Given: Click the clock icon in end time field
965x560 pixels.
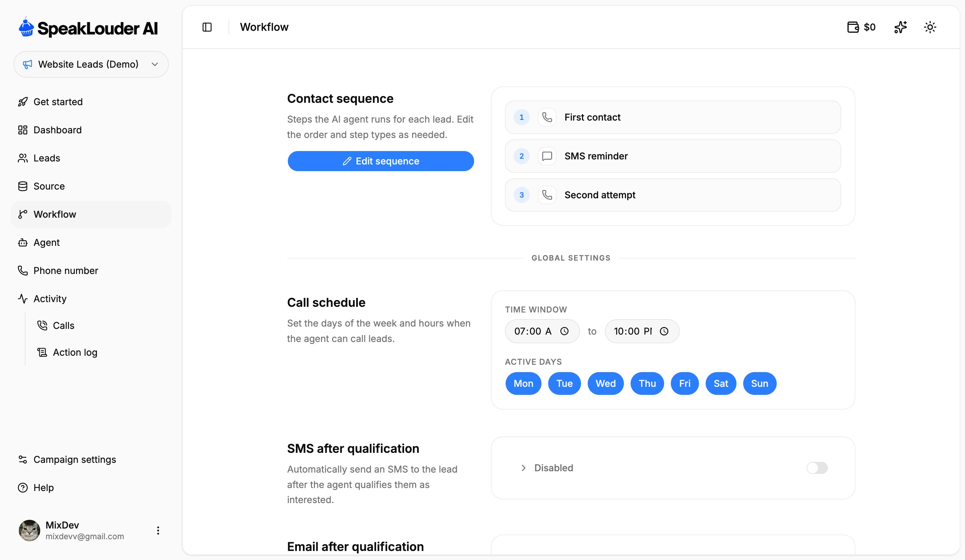Looking at the screenshot, I should [x=664, y=331].
